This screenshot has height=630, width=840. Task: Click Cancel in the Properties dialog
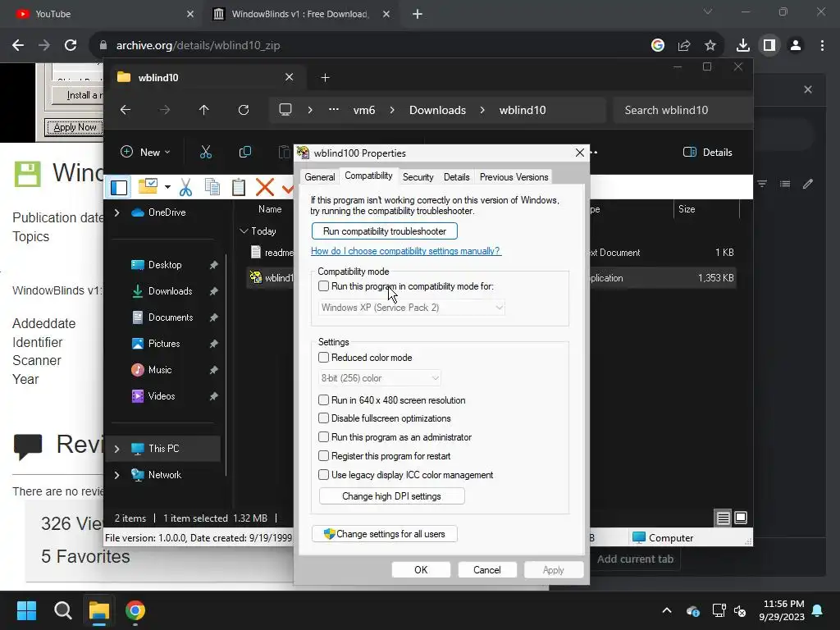click(487, 570)
